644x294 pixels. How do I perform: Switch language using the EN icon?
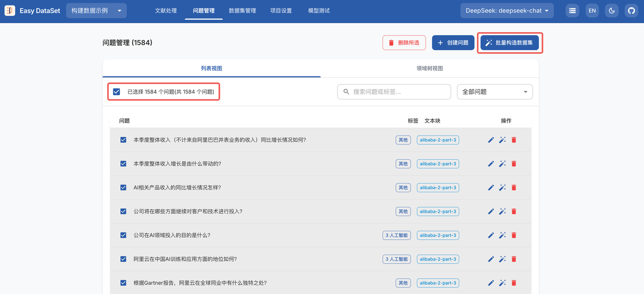click(592, 11)
